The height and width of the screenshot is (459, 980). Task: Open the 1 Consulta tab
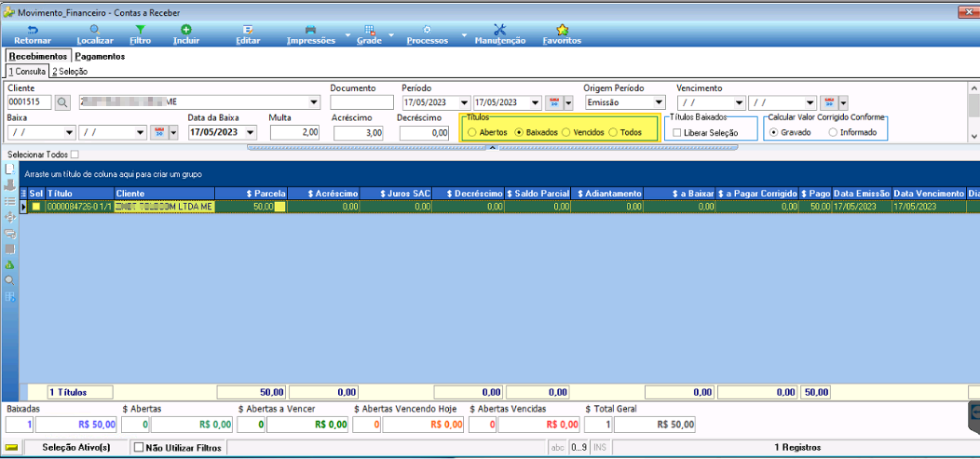[27, 71]
